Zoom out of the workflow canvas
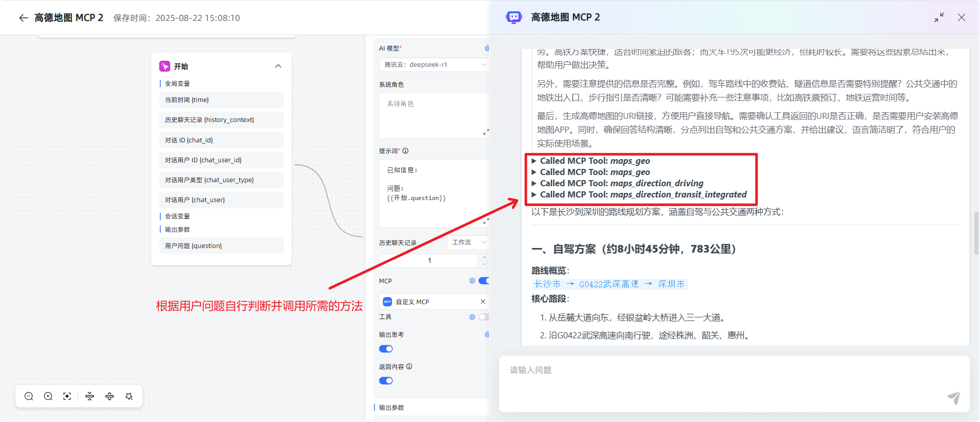This screenshot has height=422, width=980. click(x=29, y=396)
